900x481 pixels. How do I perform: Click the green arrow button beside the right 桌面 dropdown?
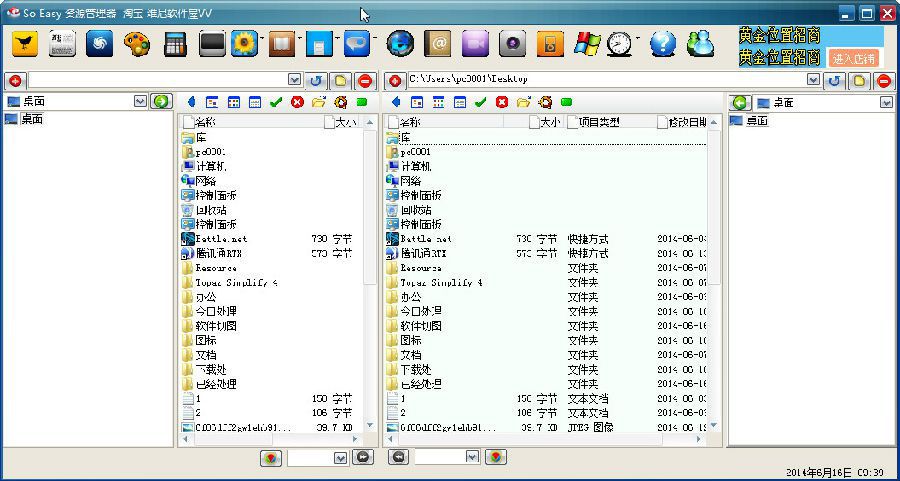(739, 103)
